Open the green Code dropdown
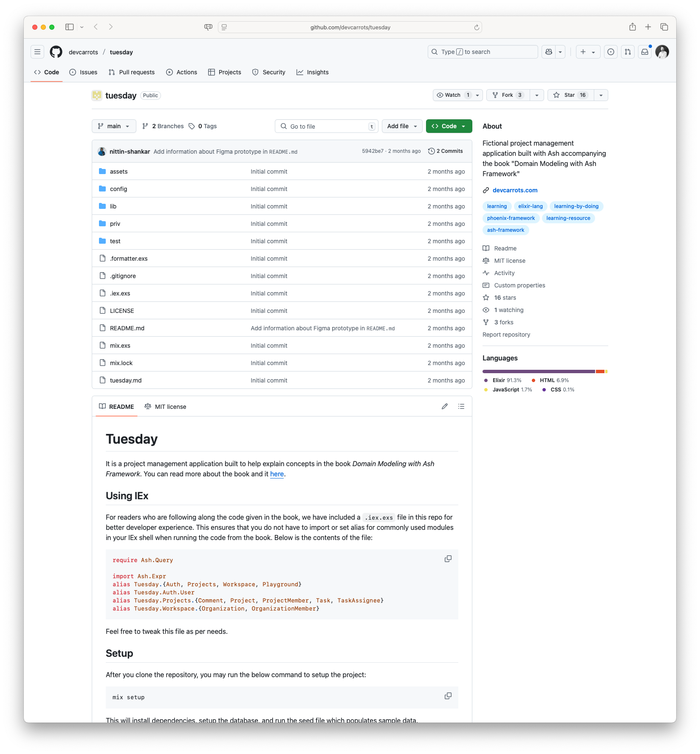 click(x=449, y=126)
